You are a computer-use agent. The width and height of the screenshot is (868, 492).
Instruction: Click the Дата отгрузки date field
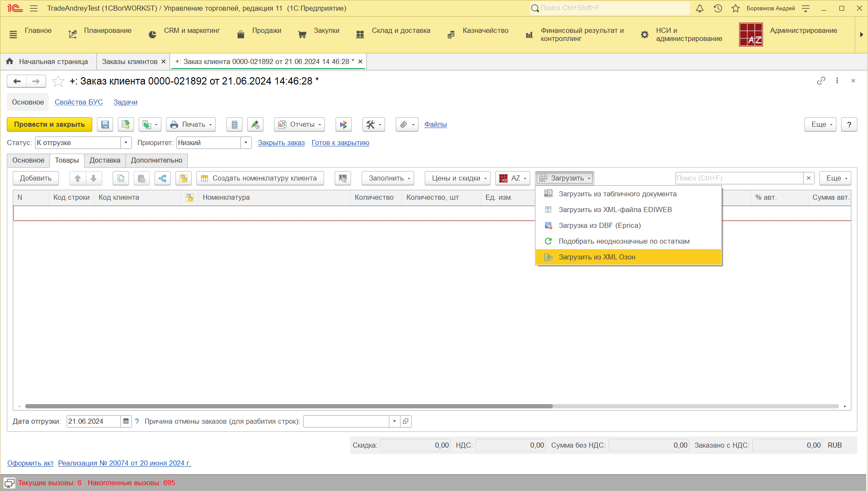tap(93, 422)
